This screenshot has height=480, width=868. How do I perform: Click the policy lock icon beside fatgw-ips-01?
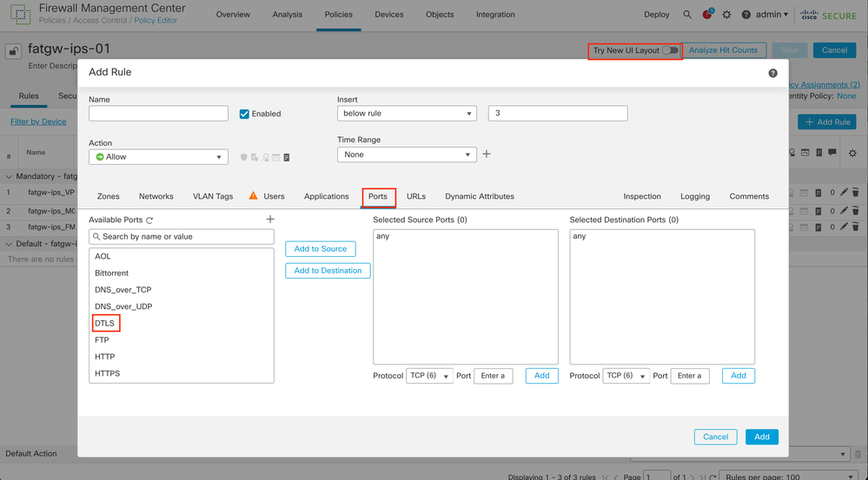pos(13,51)
